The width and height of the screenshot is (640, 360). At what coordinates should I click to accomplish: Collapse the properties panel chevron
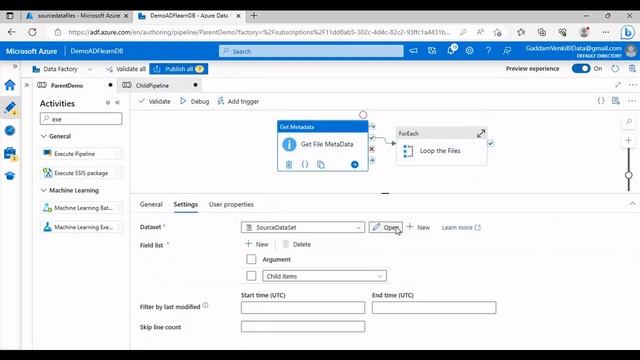tap(632, 203)
